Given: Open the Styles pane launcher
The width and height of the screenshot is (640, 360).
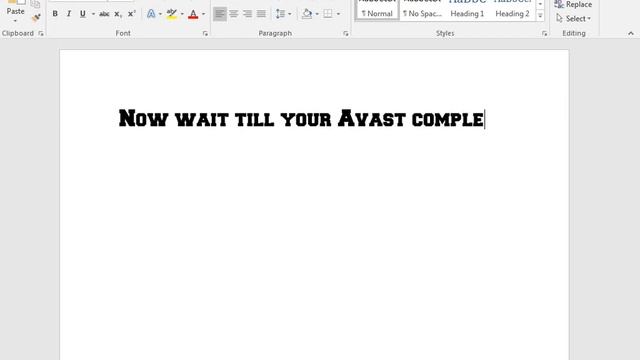Looking at the screenshot, I should 544,33.
